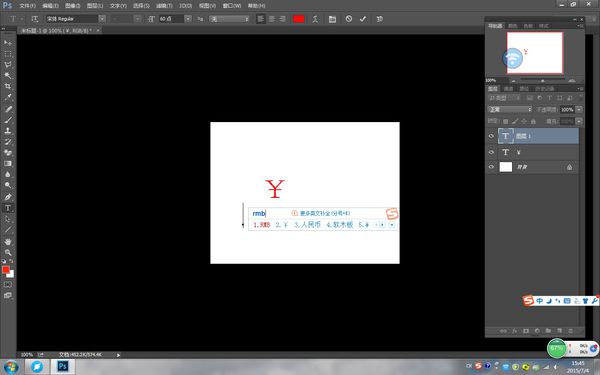
Task: Open the anti-aliasing method dropdown
Action: (230, 19)
